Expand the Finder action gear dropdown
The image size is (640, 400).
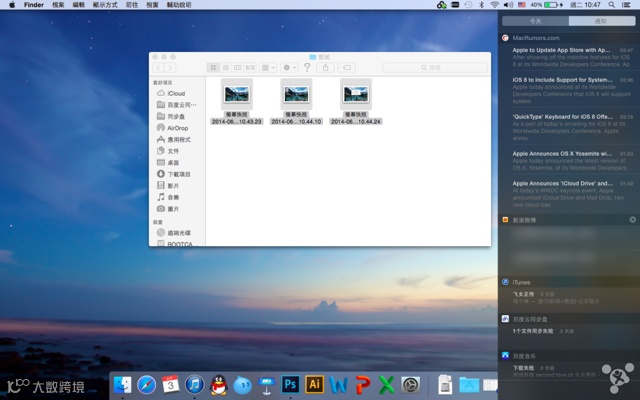click(x=289, y=67)
